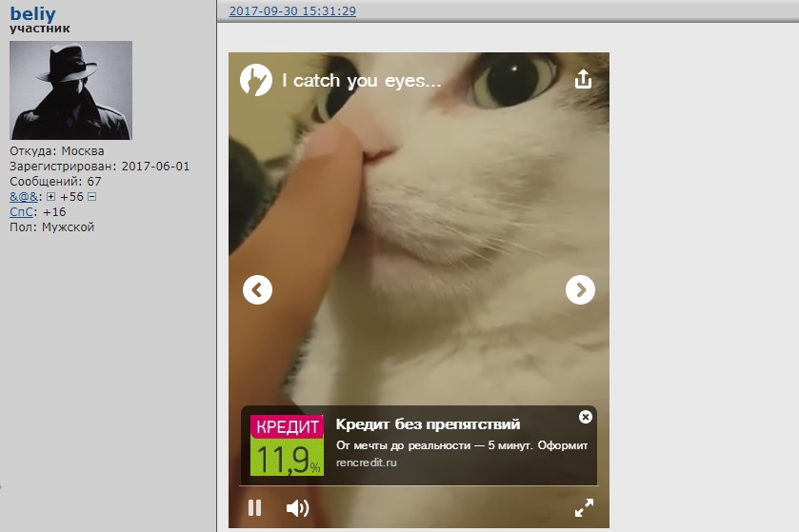This screenshot has width=799, height=532.
Task: Go to next video with right arrow
Action: coord(580,289)
